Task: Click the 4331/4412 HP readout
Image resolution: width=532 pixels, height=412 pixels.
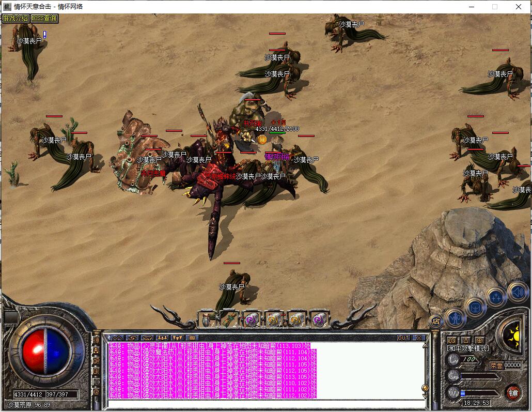Action: (x=28, y=394)
